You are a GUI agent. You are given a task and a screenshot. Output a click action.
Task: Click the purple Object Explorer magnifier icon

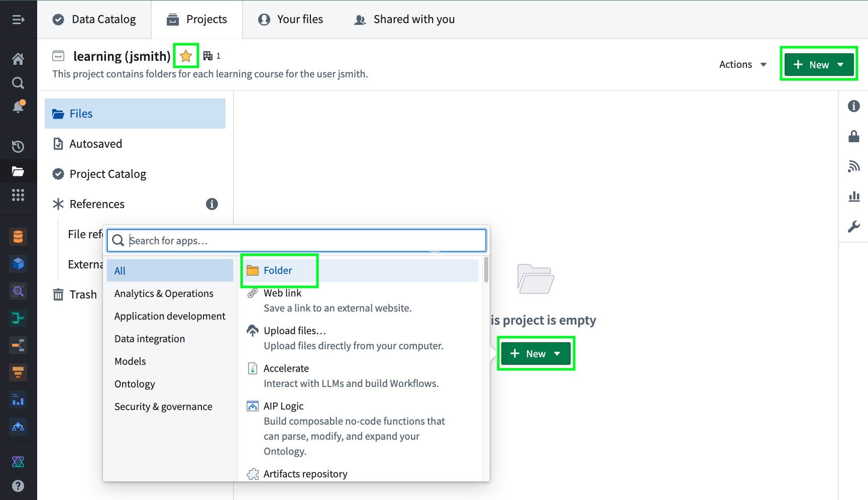[18, 291]
